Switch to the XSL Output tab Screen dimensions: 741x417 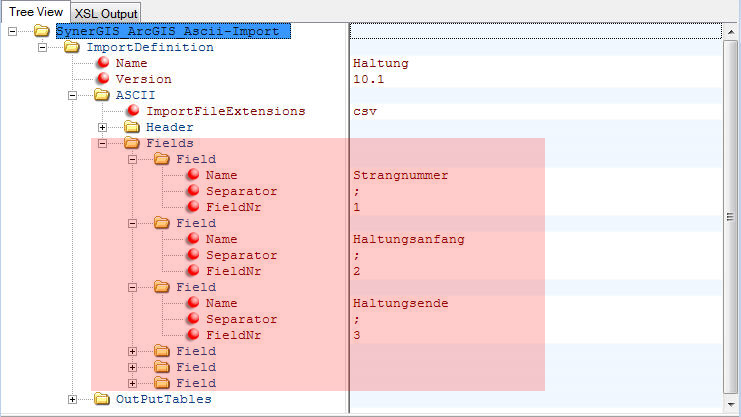tap(106, 12)
